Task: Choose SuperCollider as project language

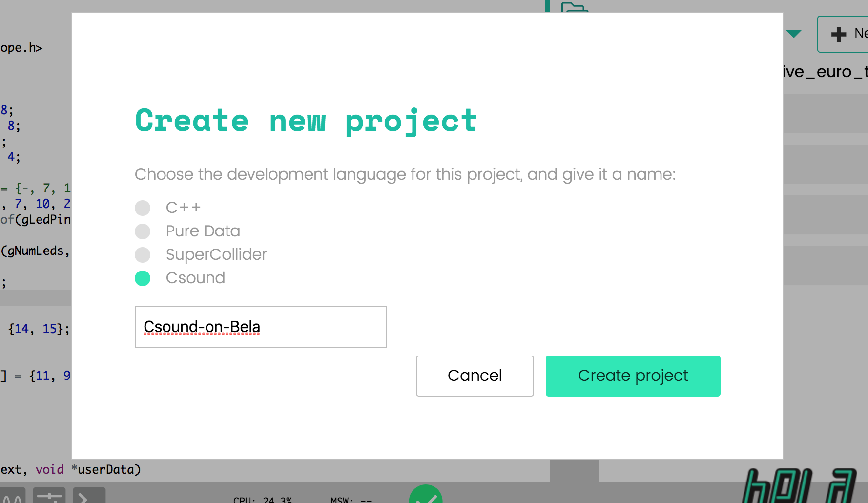Action: point(143,255)
